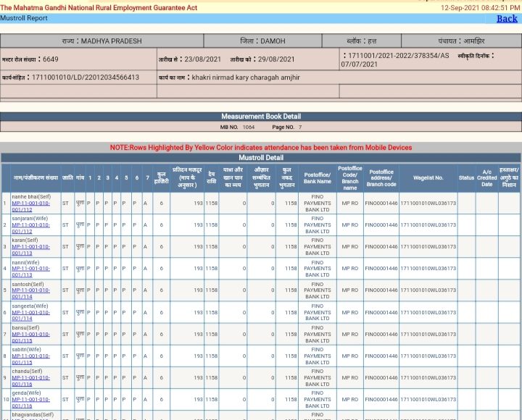
Task: Click the end date 29/08/2021
Action: (276, 59)
